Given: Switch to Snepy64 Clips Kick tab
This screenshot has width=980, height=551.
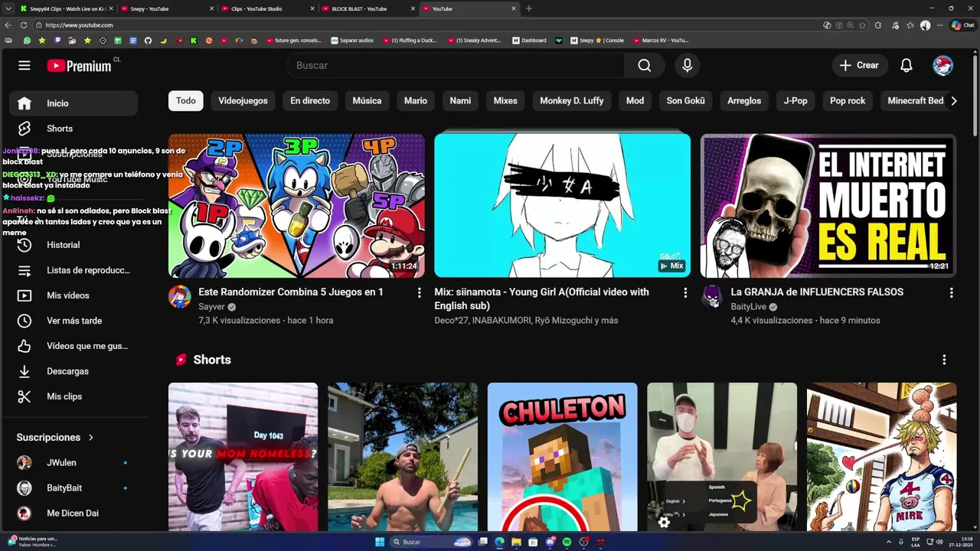Looking at the screenshot, I should (x=65, y=8).
